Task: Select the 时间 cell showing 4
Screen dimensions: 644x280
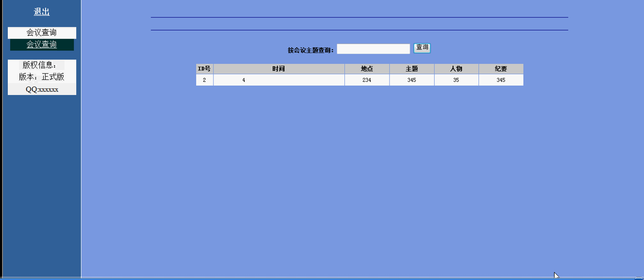Action: 279,80
